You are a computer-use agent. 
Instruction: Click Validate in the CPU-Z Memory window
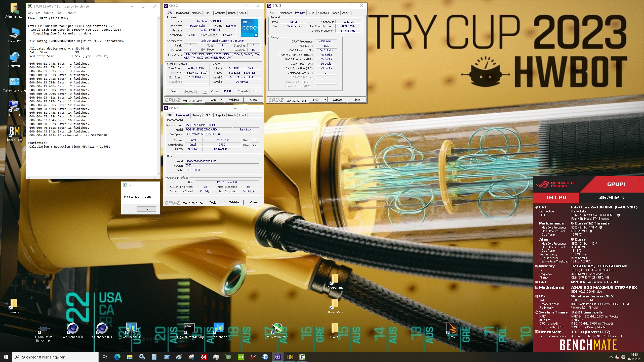[337, 100]
